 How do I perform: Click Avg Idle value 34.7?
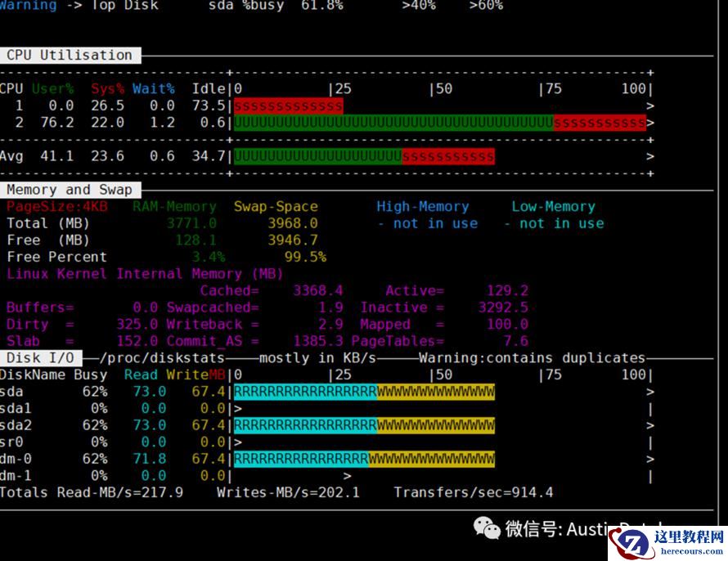pyautogui.click(x=209, y=156)
